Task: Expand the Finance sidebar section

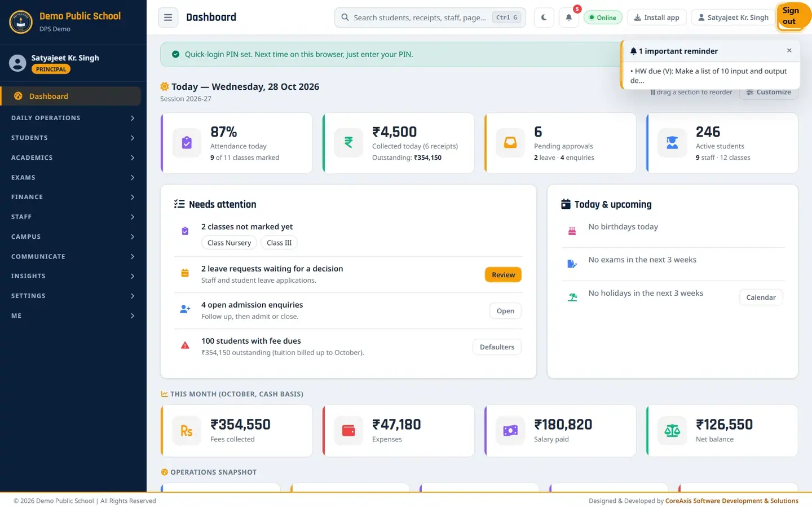Action: pyautogui.click(x=73, y=197)
